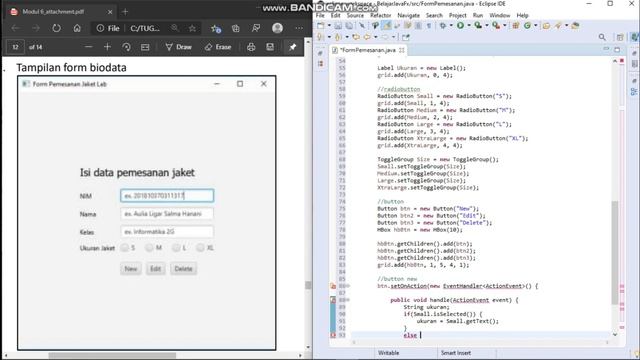The image size is (640, 360).
Task: Click the Coverage run icon
Action: click(x=478, y=26)
